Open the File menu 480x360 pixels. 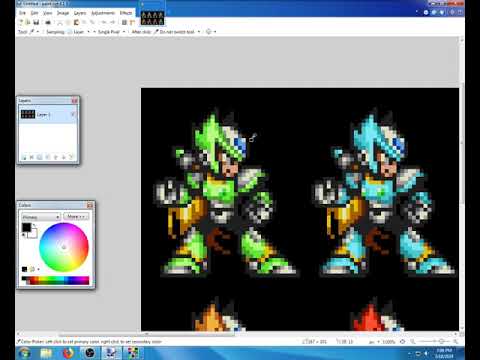point(22,13)
